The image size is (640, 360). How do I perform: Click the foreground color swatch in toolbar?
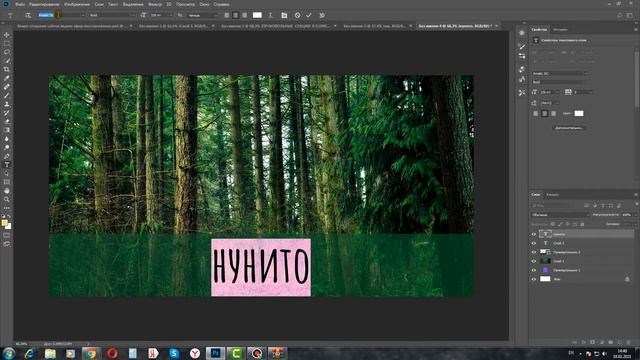[4, 223]
